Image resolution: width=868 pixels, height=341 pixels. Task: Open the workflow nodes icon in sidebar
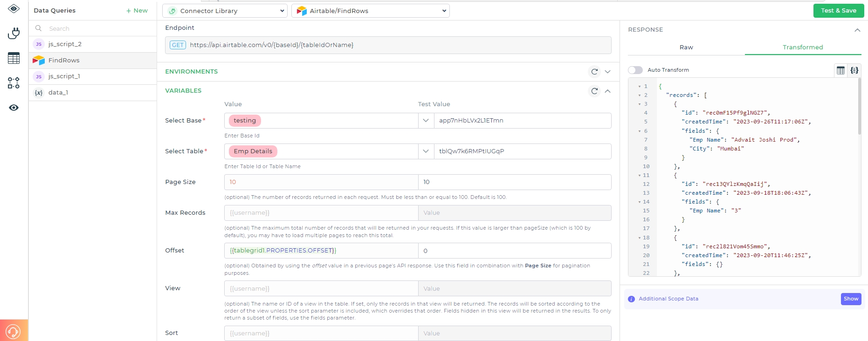[x=14, y=83]
